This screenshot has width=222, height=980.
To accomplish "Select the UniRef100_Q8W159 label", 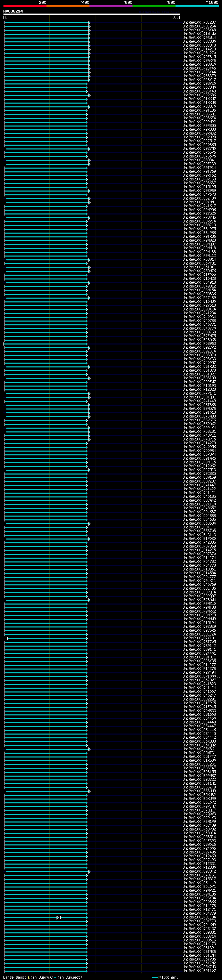I will pos(199,477).
